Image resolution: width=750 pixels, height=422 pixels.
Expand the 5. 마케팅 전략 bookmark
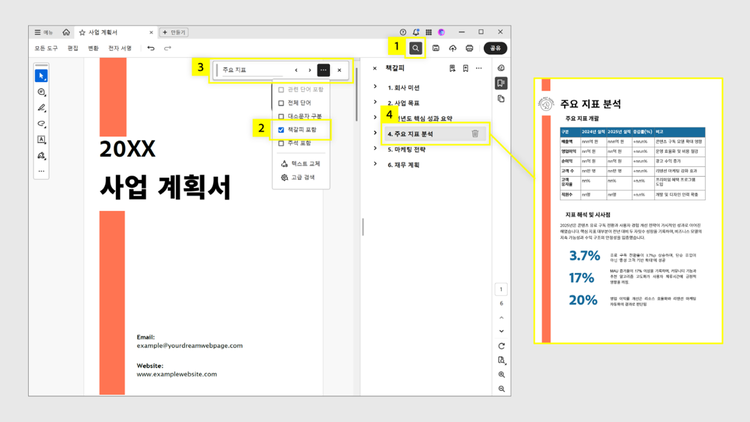pos(375,148)
